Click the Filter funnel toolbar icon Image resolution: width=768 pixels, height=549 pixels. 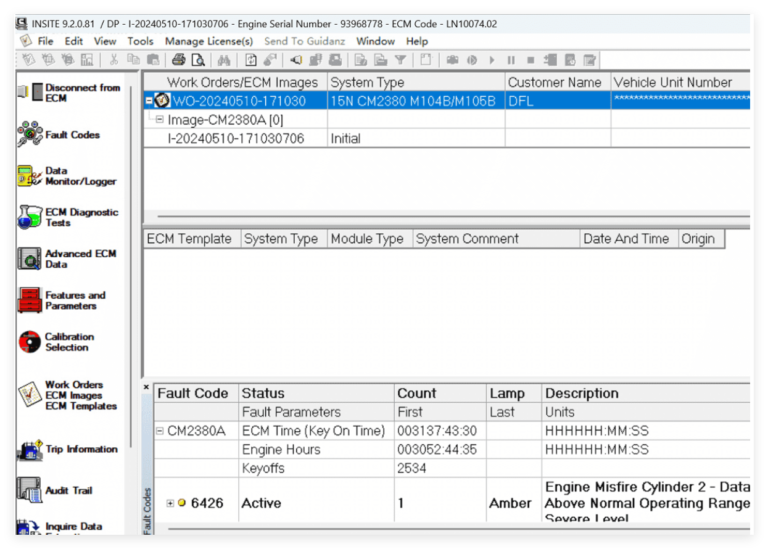click(x=401, y=60)
